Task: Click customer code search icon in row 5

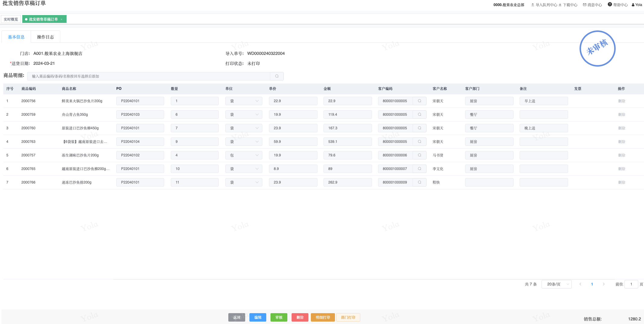Action: click(x=419, y=155)
